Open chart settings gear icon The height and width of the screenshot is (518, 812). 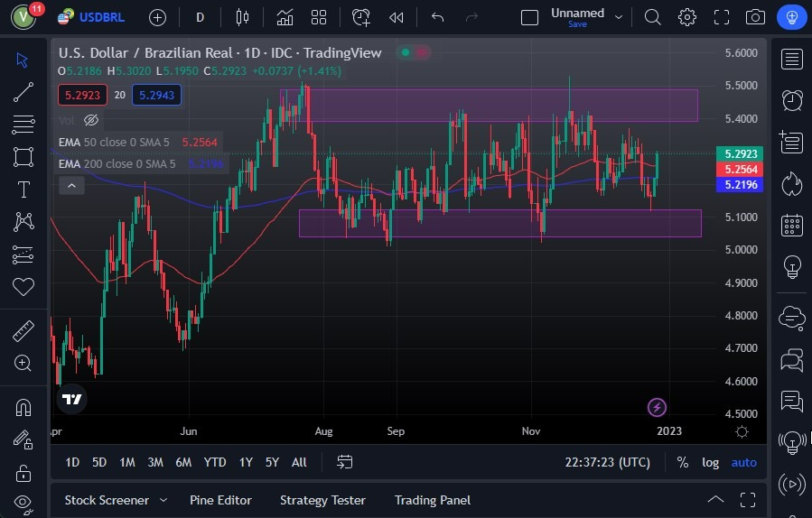click(x=687, y=17)
